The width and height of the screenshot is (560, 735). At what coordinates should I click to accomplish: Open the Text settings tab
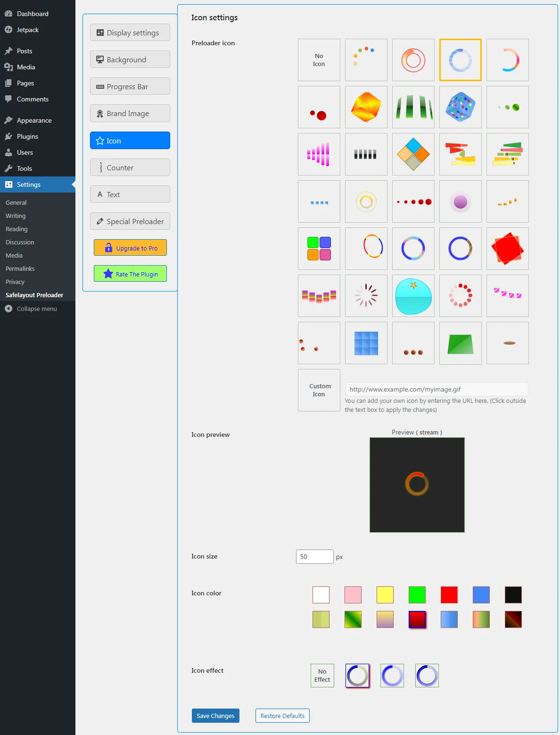point(130,194)
